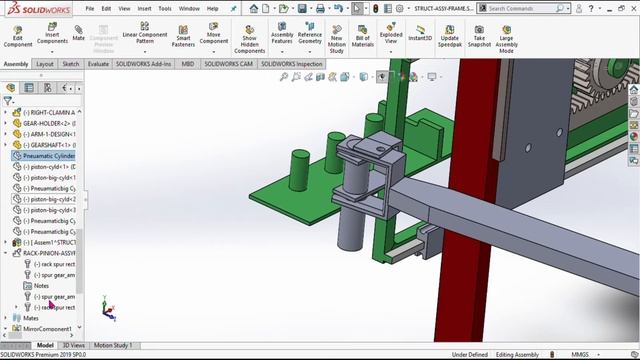640x360 pixels.
Task: Expand the GEAR-HOLDER<2> tree item
Action: [x=5, y=123]
